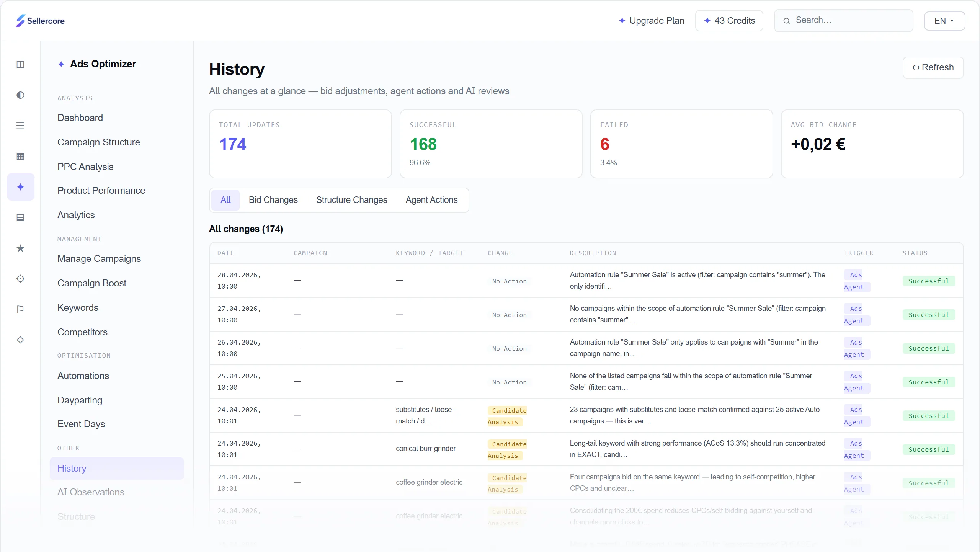This screenshot has height=552, width=980.
Task: Open the EN language dropdown
Action: pos(944,21)
